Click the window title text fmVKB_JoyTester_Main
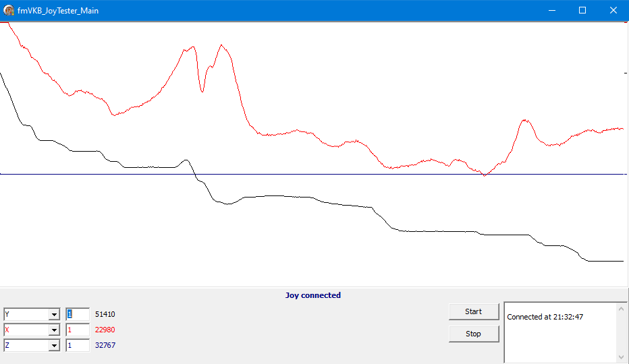 click(x=58, y=10)
